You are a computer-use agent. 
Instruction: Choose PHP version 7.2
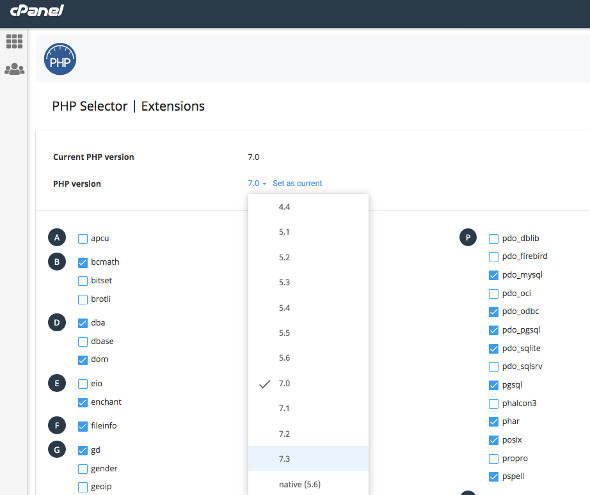[308, 434]
